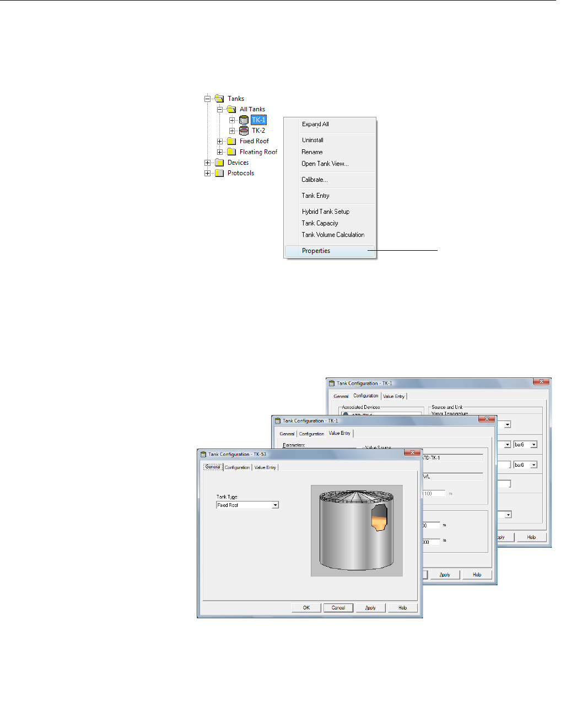Click the Protocols folder icon
The height and width of the screenshot is (728, 566).
click(219, 173)
